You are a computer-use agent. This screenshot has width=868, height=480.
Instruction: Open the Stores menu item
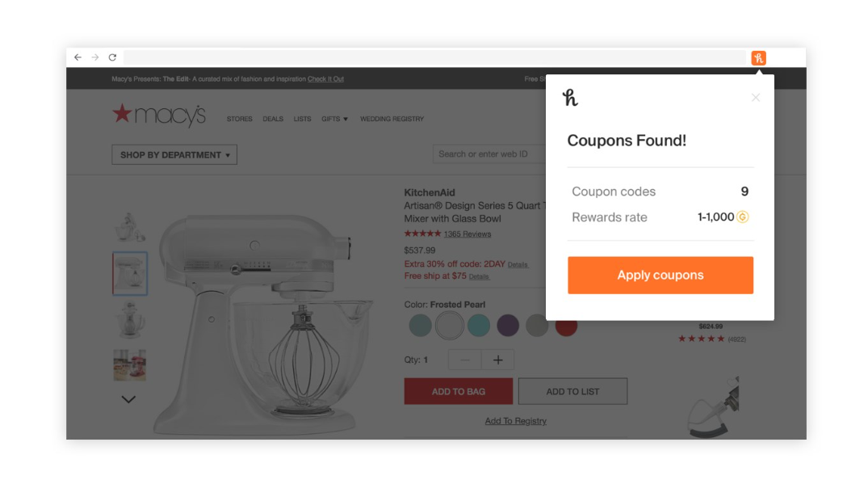click(x=239, y=119)
